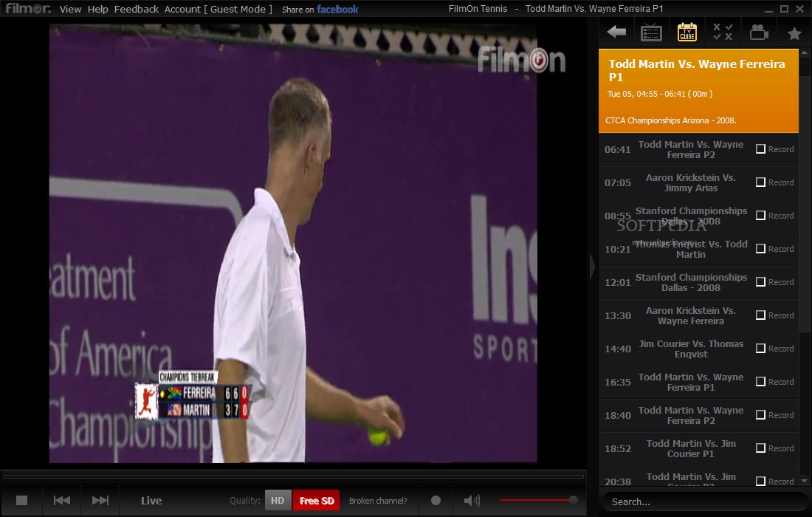Select Free SD quality
This screenshot has height=517, width=812.
pos(317,501)
